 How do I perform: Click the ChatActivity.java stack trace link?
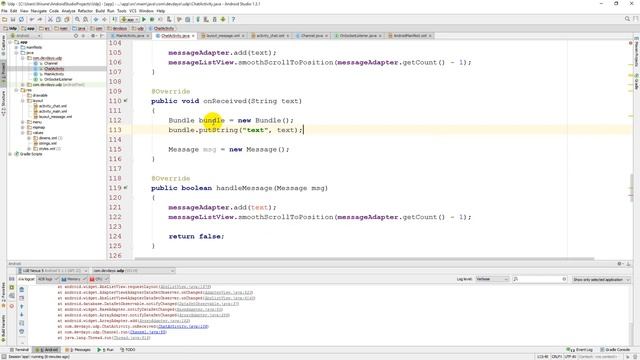(x=183, y=327)
